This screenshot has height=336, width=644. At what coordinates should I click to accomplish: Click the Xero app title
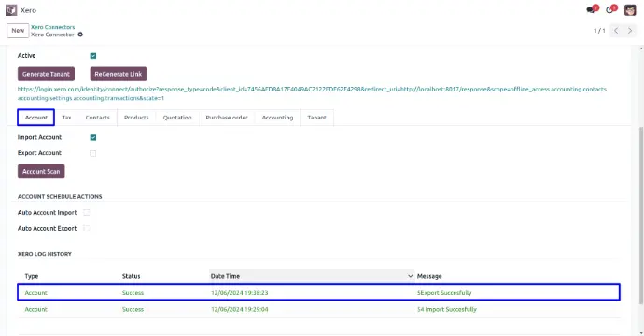click(x=28, y=10)
